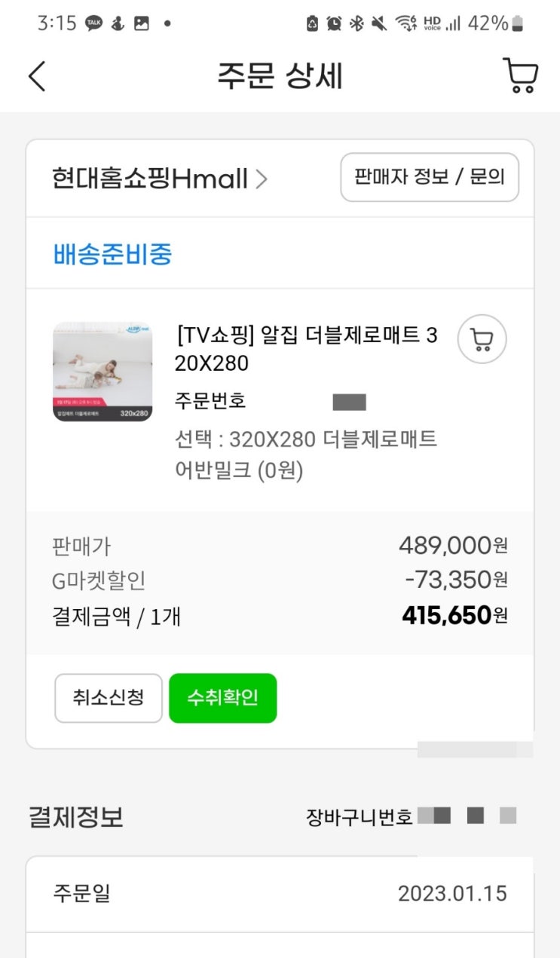
Task: Tap the gallery image notification icon
Action: (x=141, y=23)
